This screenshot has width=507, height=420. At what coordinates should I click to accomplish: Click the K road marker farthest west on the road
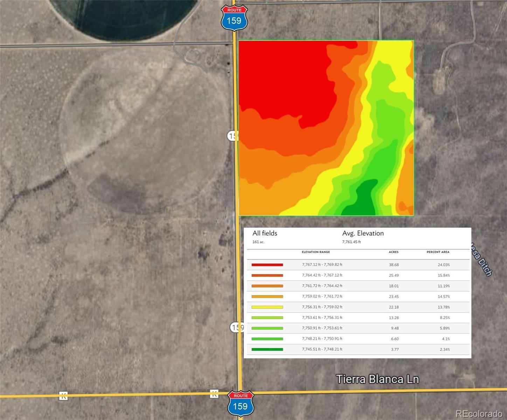(x=63, y=396)
